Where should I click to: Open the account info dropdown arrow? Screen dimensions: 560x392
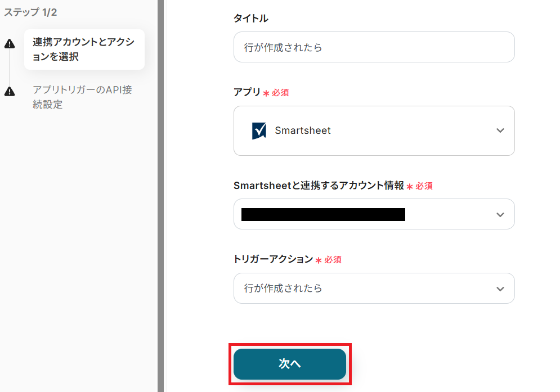(x=500, y=214)
